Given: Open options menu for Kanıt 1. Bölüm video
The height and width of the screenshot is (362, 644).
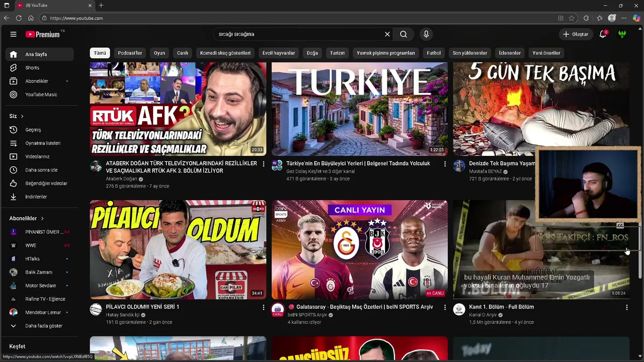Looking at the screenshot, I should click(x=626, y=307).
